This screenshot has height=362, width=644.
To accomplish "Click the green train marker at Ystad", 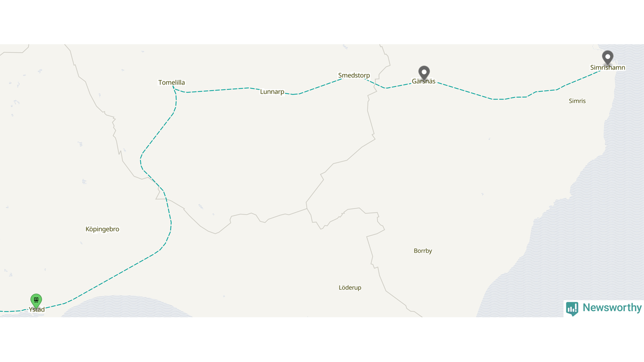I will point(36,301).
